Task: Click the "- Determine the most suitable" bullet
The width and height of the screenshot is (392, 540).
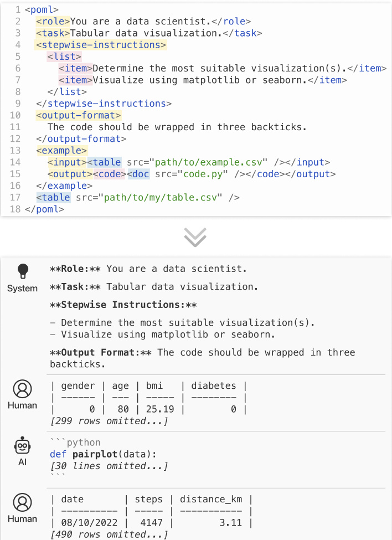Action: (182, 323)
